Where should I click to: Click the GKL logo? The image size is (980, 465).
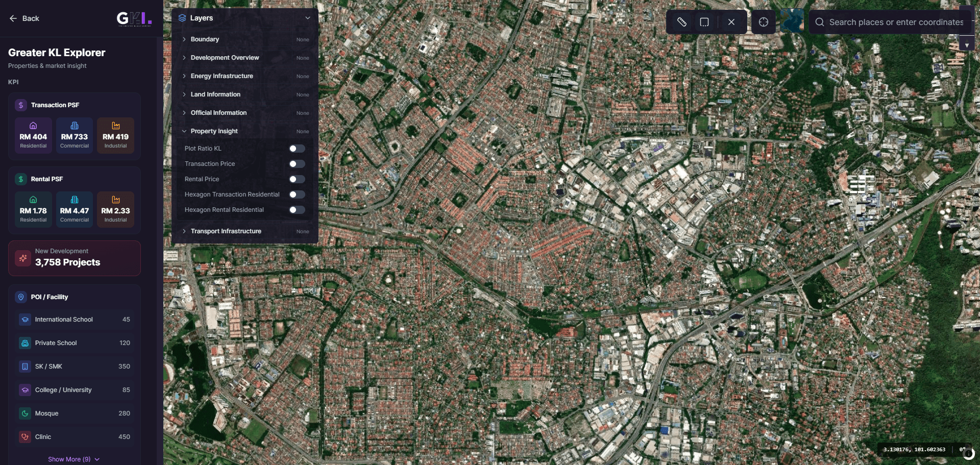pyautogui.click(x=134, y=19)
